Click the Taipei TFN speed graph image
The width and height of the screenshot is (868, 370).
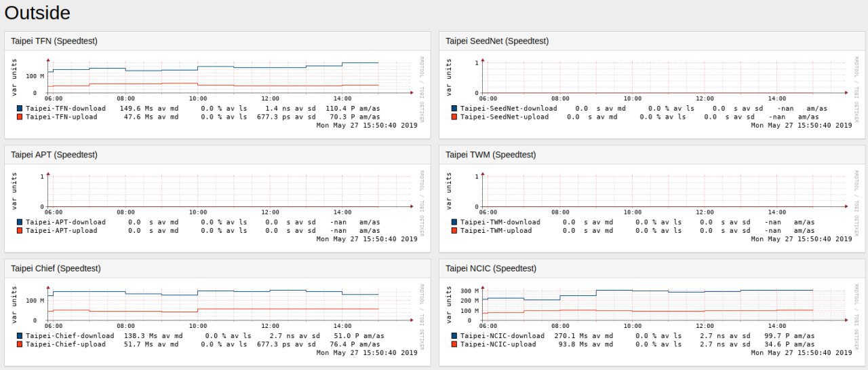(x=218, y=93)
